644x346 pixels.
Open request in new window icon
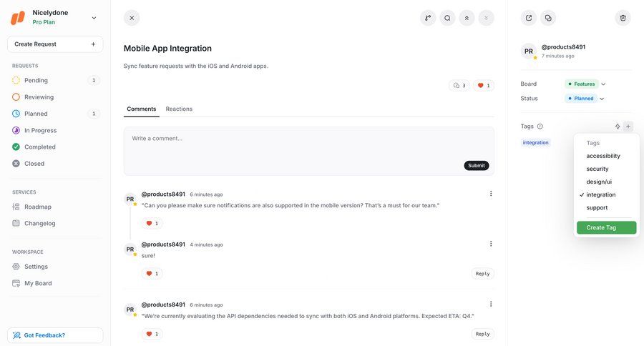coord(529,18)
